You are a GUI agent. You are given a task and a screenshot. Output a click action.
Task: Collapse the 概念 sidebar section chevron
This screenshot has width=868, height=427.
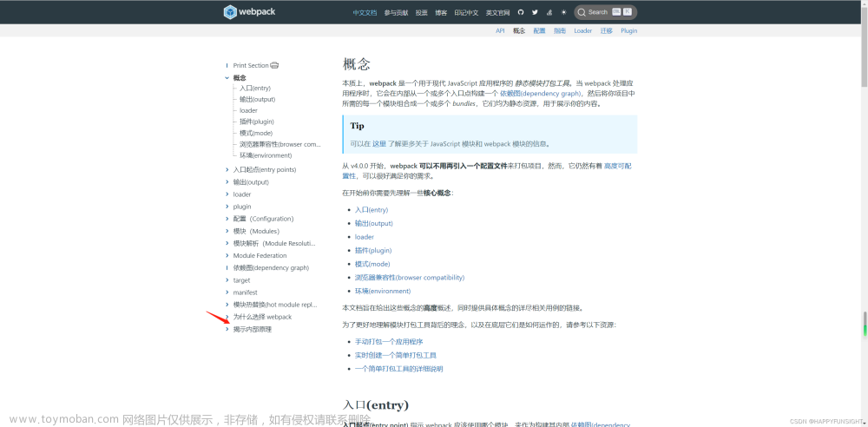click(227, 78)
